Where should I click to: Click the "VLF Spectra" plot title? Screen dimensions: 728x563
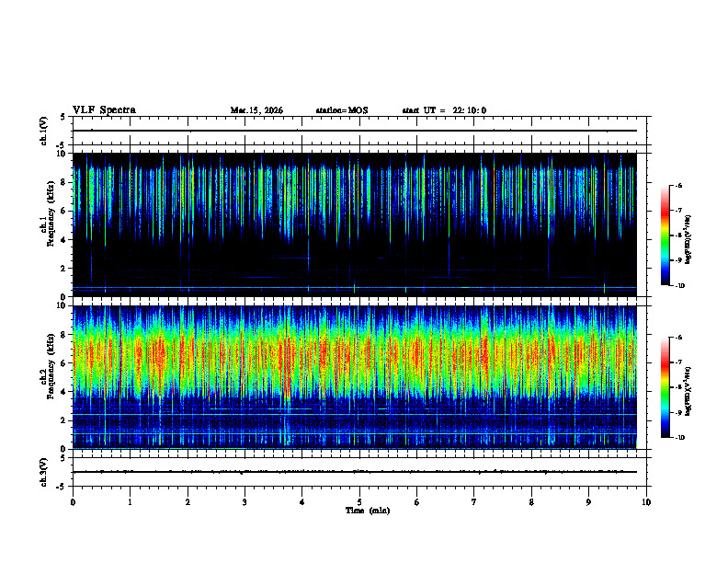pos(104,110)
